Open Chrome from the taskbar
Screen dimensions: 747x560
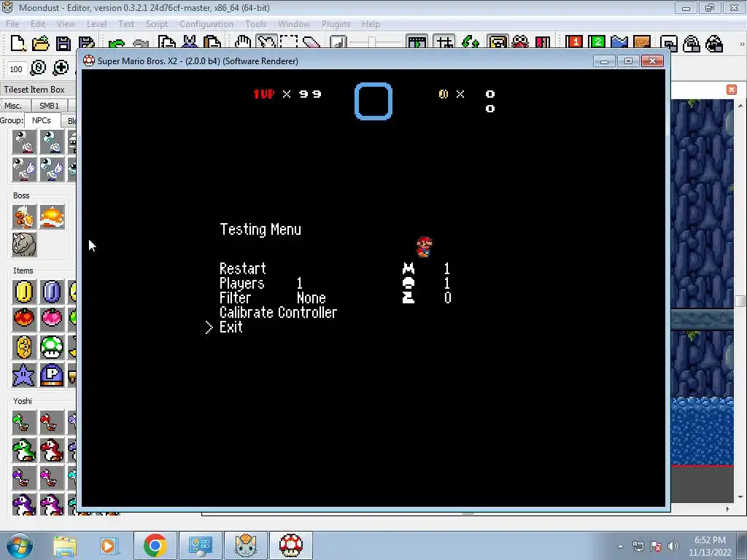point(155,545)
